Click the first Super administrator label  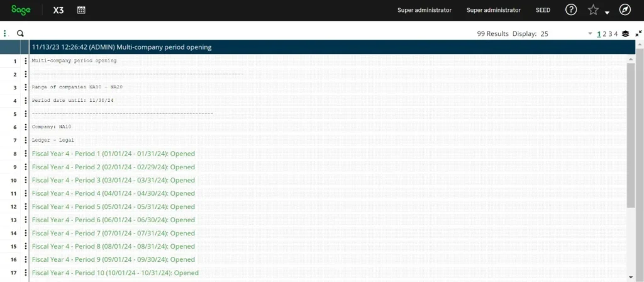pyautogui.click(x=425, y=10)
